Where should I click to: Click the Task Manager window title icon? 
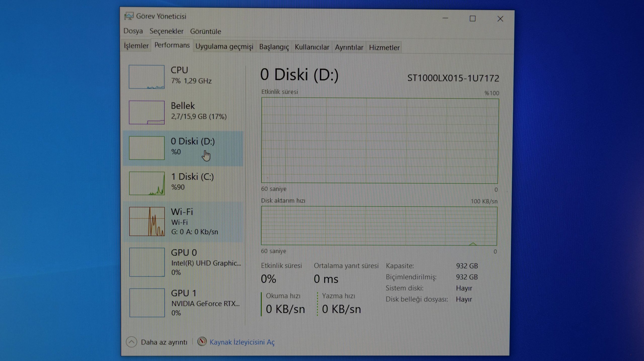tap(129, 16)
